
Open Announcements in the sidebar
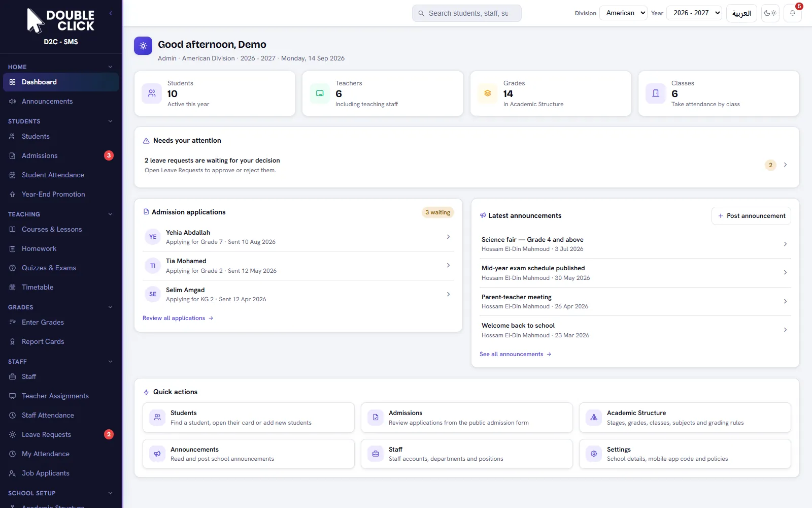(x=61, y=101)
